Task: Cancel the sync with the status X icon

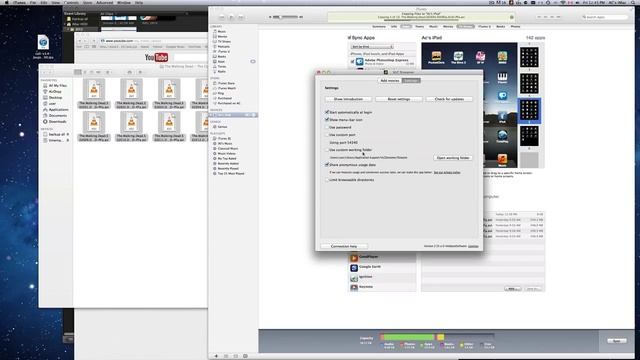Action: click(x=511, y=18)
